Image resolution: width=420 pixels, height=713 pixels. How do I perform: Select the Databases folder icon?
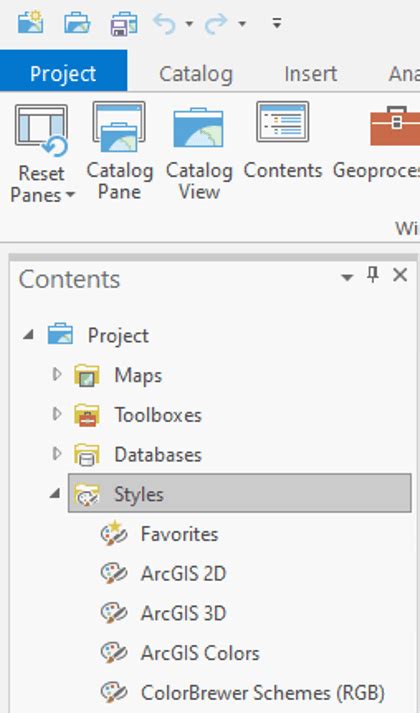87,455
